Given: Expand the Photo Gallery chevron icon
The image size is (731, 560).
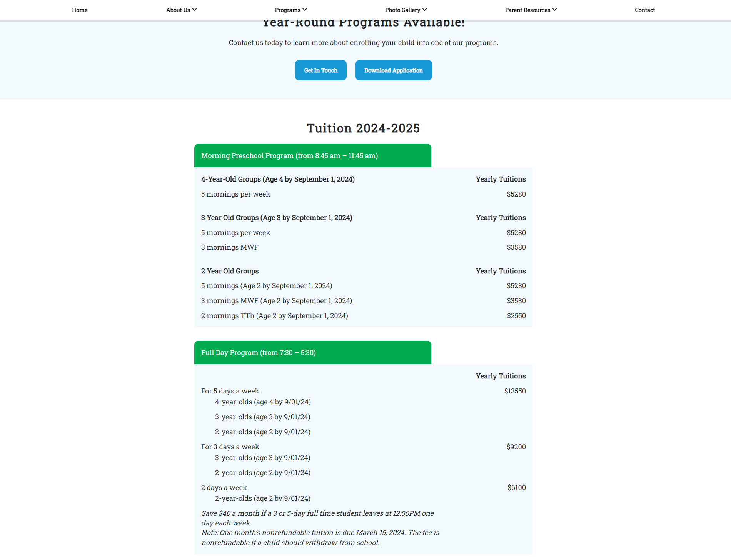Looking at the screenshot, I should point(425,10).
